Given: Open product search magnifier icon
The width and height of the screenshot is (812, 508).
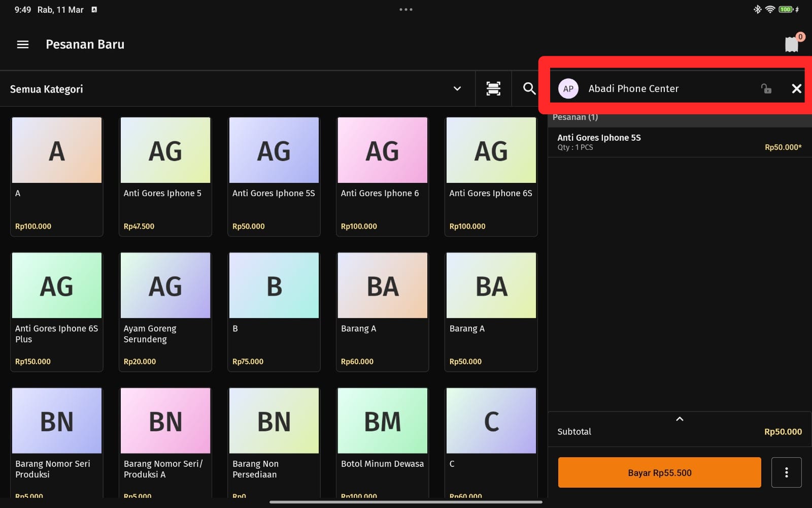Looking at the screenshot, I should point(529,88).
